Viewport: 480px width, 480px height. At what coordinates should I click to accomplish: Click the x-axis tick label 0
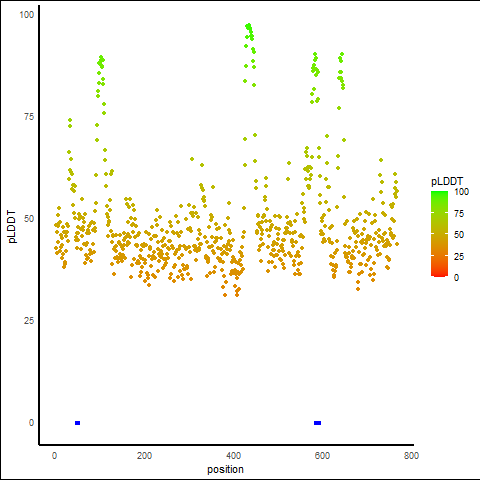pyautogui.click(x=55, y=456)
